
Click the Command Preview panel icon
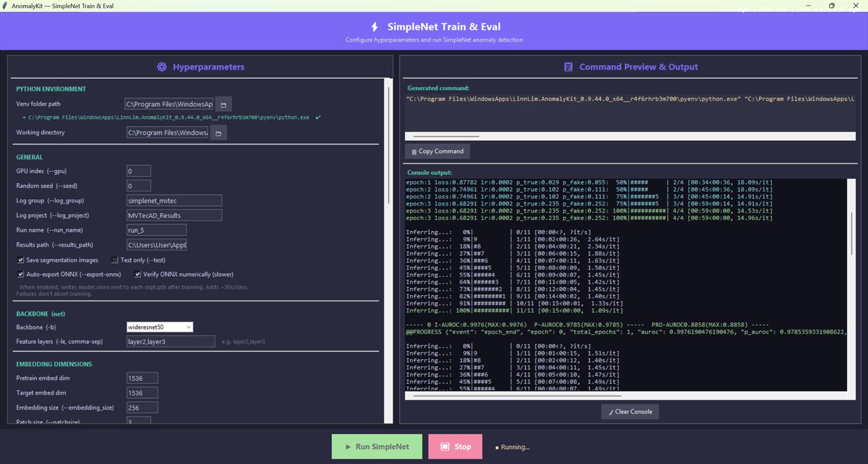click(568, 67)
